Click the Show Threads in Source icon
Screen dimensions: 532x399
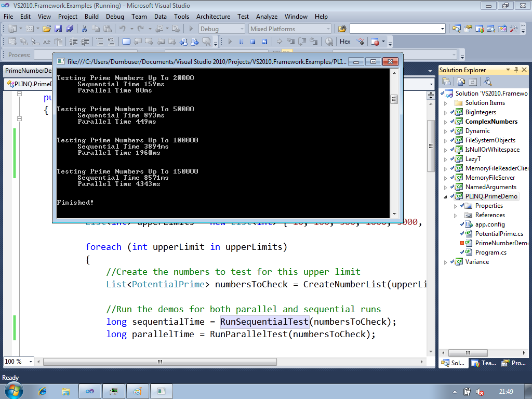[360, 42]
